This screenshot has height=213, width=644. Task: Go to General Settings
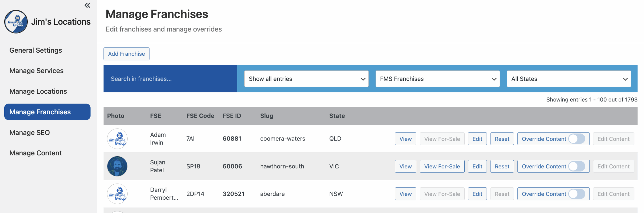[x=36, y=50]
